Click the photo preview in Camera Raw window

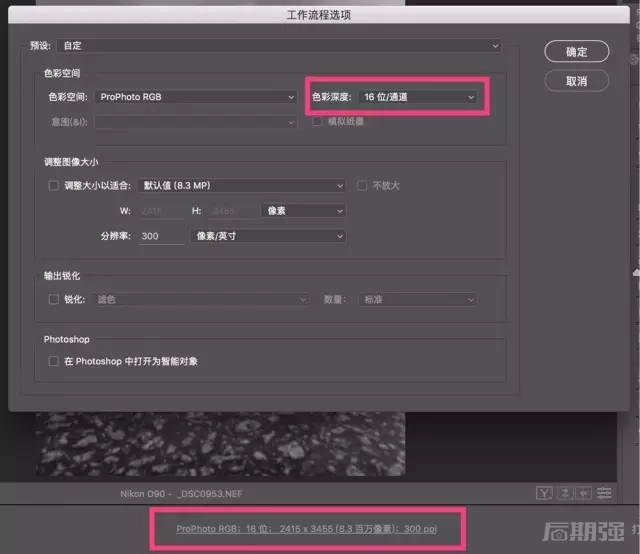[x=220, y=444]
